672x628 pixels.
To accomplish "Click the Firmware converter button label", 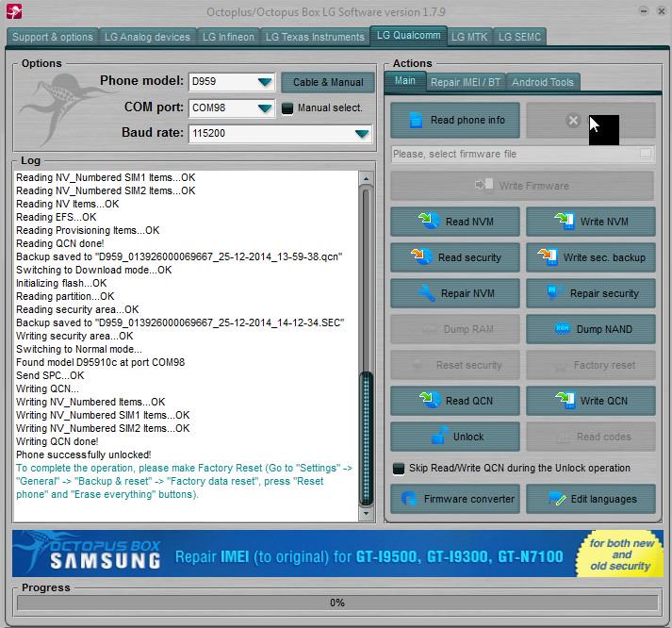I will coord(468,499).
